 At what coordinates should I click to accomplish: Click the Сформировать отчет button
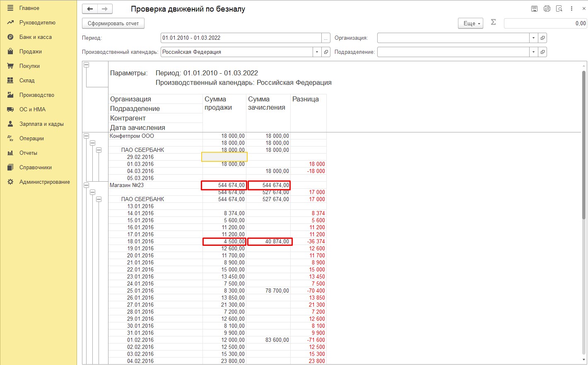click(113, 24)
